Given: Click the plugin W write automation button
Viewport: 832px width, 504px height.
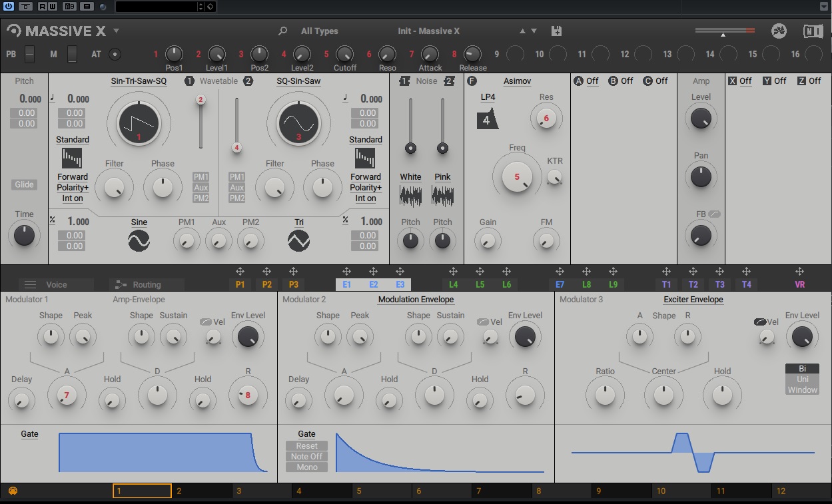Looking at the screenshot, I should (52, 7).
